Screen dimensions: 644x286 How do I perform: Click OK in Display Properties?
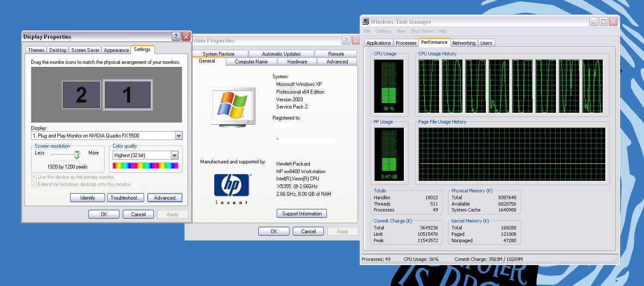point(104,214)
